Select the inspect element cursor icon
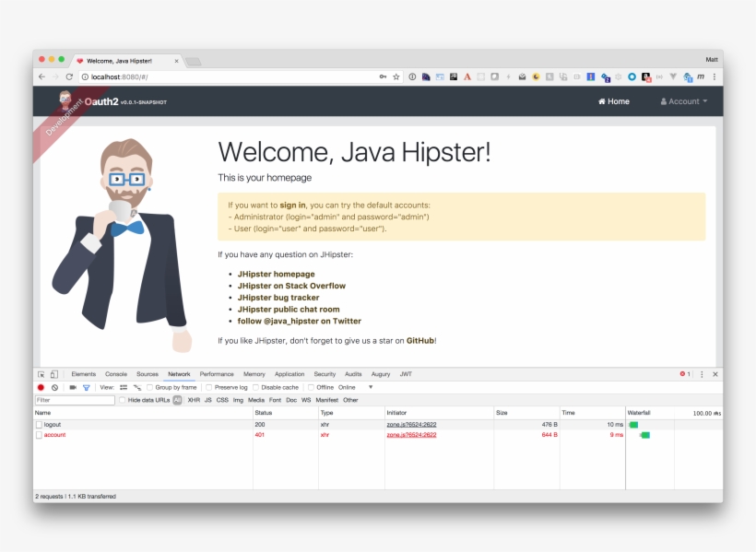This screenshot has height=552, width=756. click(41, 374)
